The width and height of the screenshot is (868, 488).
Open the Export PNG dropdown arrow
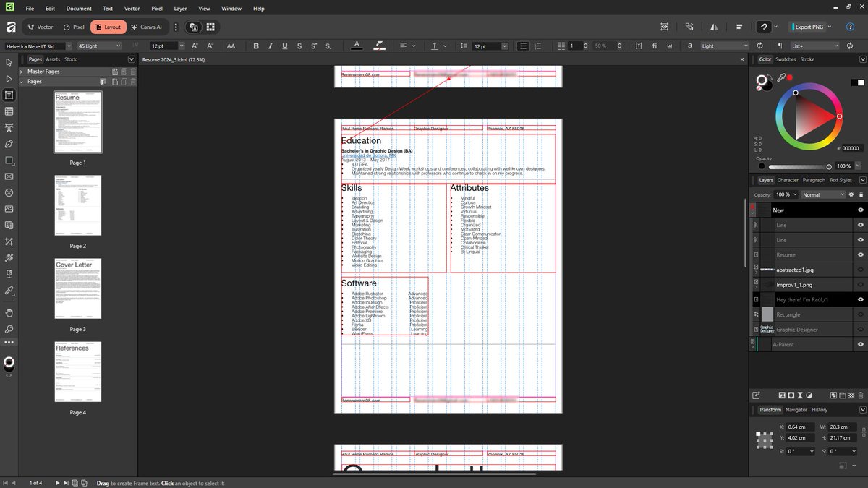click(x=830, y=27)
